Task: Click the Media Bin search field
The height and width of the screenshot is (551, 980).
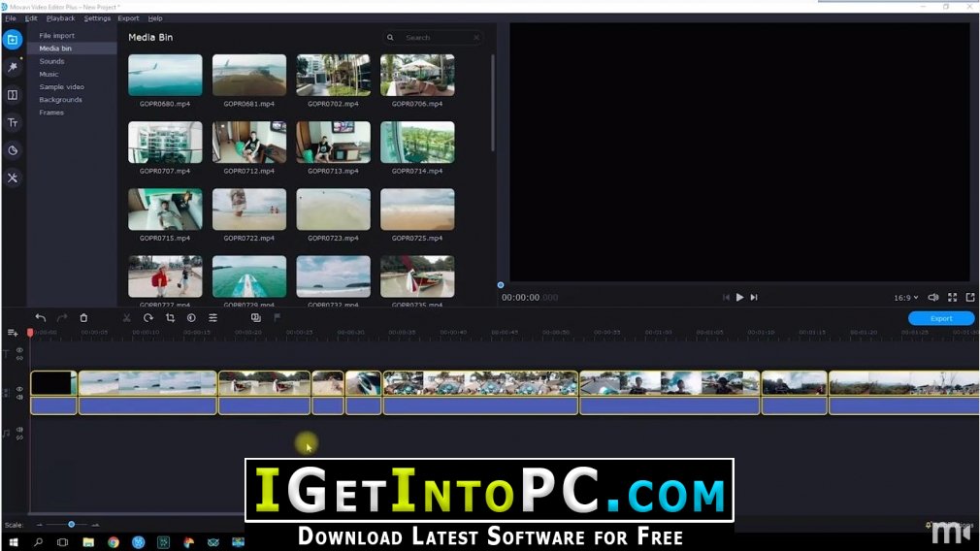Action: coord(433,38)
